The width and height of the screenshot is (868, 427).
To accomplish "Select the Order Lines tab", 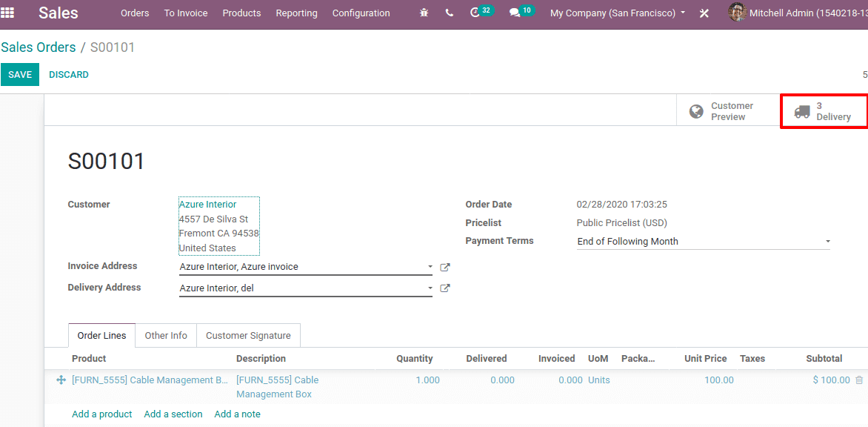I will click(x=102, y=336).
